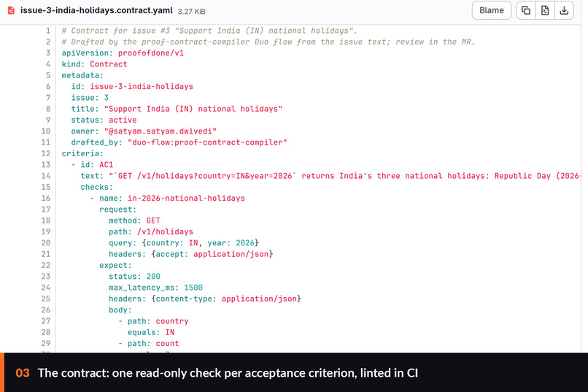Copy file contents icon
588x392 pixels.
click(526, 10)
